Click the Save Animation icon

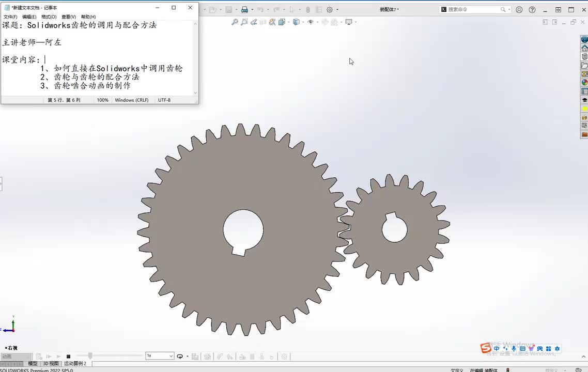click(195, 357)
